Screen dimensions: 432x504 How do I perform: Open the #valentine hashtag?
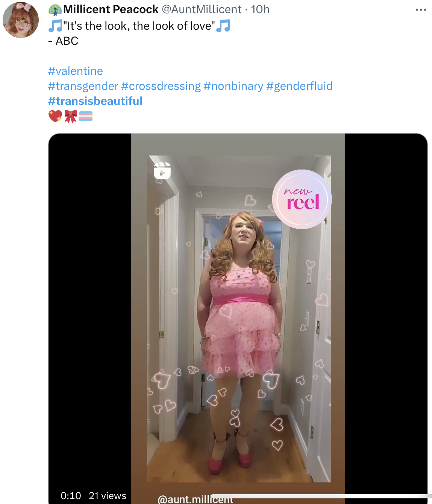(76, 71)
